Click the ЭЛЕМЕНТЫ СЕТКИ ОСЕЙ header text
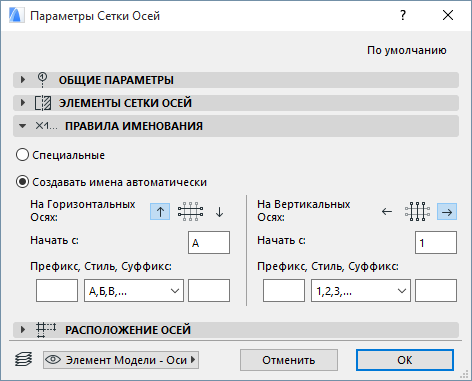This screenshot has width=472, height=381. 125,103
